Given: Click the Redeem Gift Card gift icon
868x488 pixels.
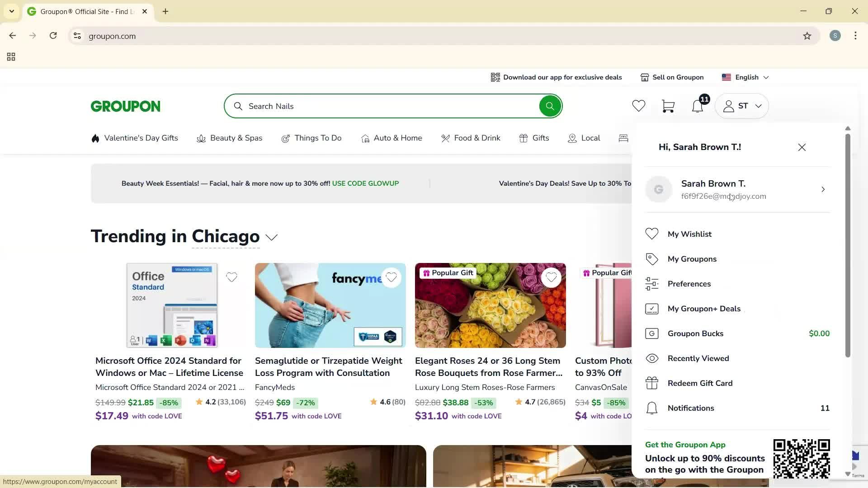Looking at the screenshot, I should 652,383.
